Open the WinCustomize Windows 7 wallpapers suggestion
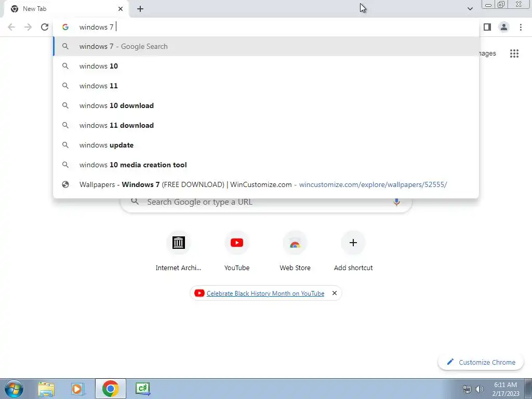Screen dimensions: 532x399 coord(266,184)
